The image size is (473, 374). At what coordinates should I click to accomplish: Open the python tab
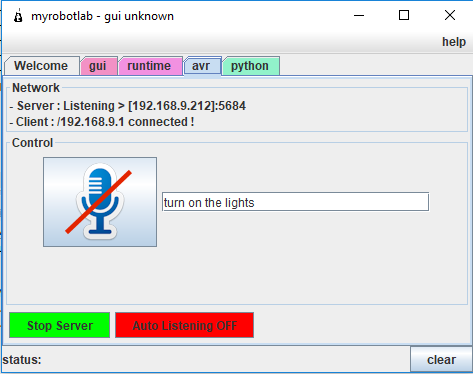(x=251, y=66)
